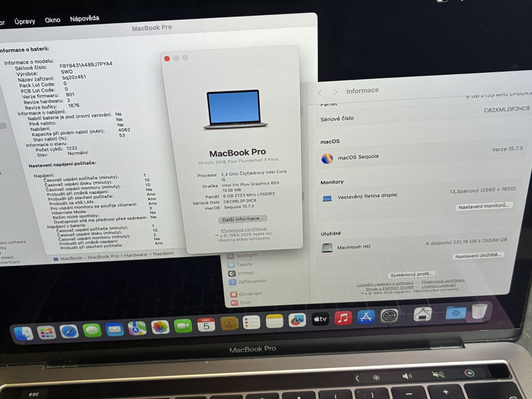This screenshot has height=399, width=532.
Task: Click the Další informace... button
Action: coord(243,219)
